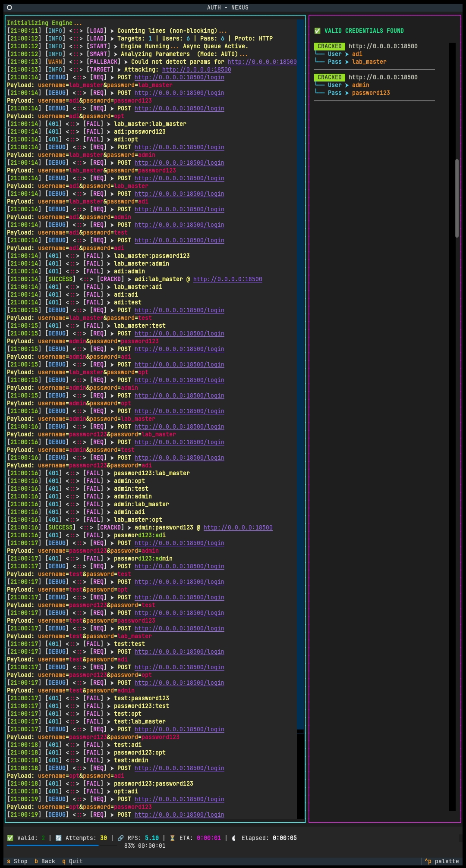Click the refresh icon before Attempts
This screenshot has height=868, width=466.
click(59, 838)
